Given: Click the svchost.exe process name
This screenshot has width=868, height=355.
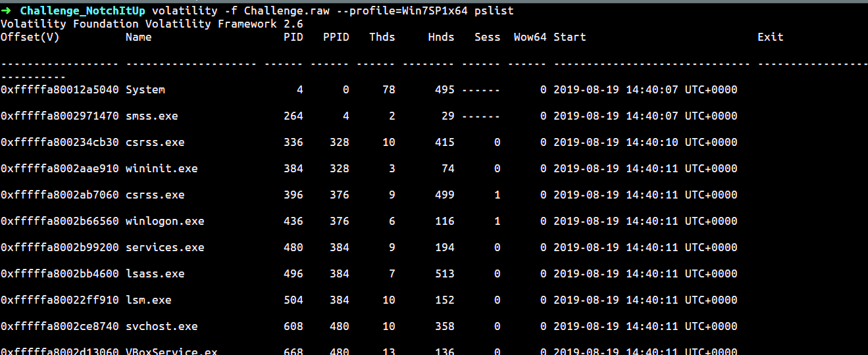Looking at the screenshot, I should [161, 327].
